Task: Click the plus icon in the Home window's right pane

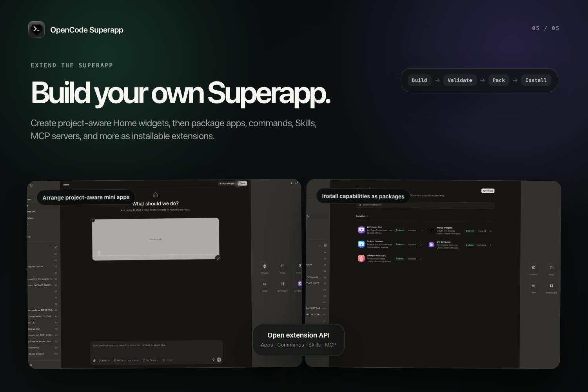Action: pyautogui.click(x=291, y=183)
